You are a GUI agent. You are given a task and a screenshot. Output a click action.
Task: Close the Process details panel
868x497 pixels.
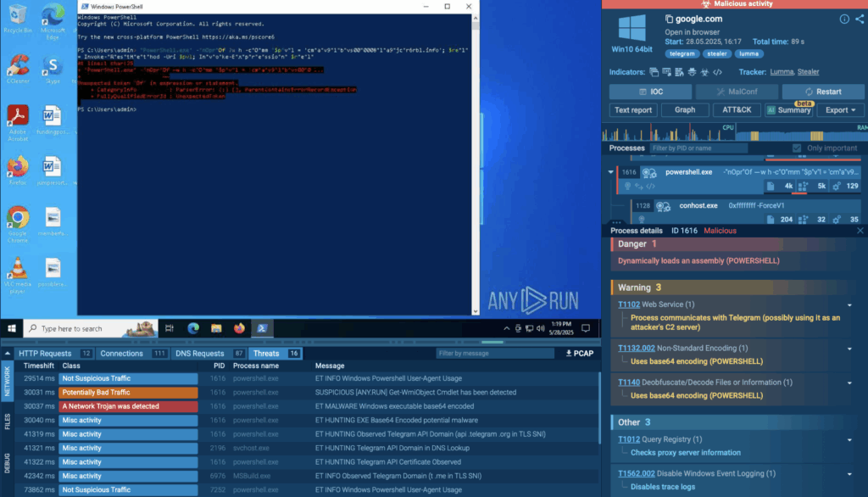tap(860, 231)
